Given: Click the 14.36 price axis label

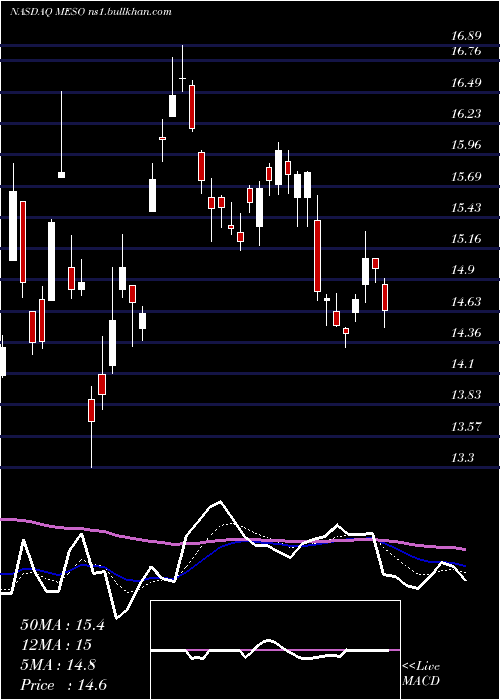Looking at the screenshot, I should [x=466, y=333].
